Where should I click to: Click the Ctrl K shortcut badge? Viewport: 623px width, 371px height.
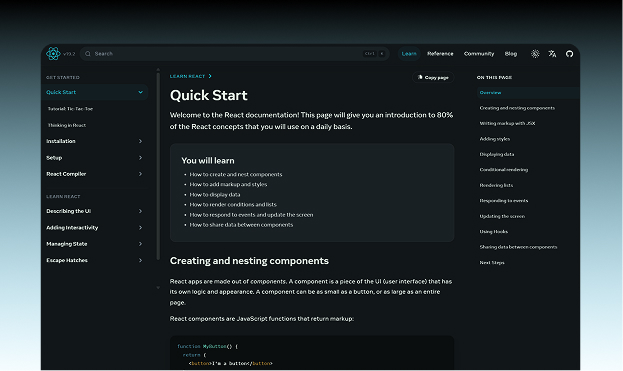click(374, 54)
